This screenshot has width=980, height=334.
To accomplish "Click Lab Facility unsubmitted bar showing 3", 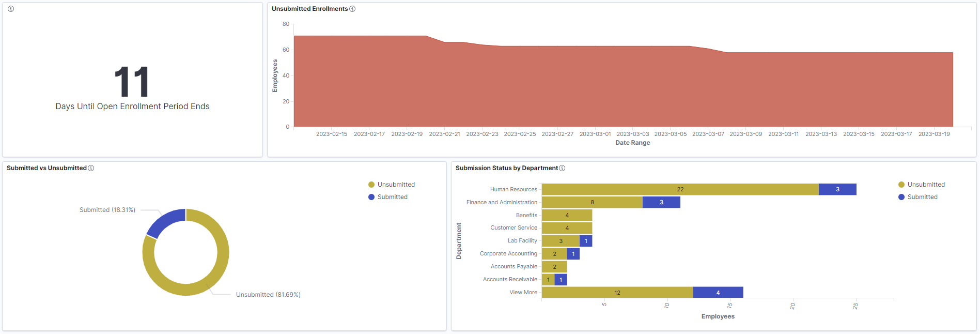I will coord(561,241).
